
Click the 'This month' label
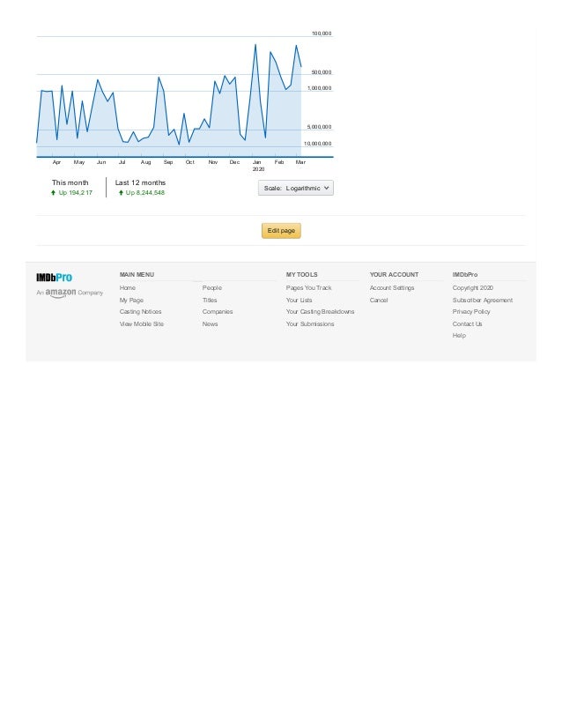70,182
